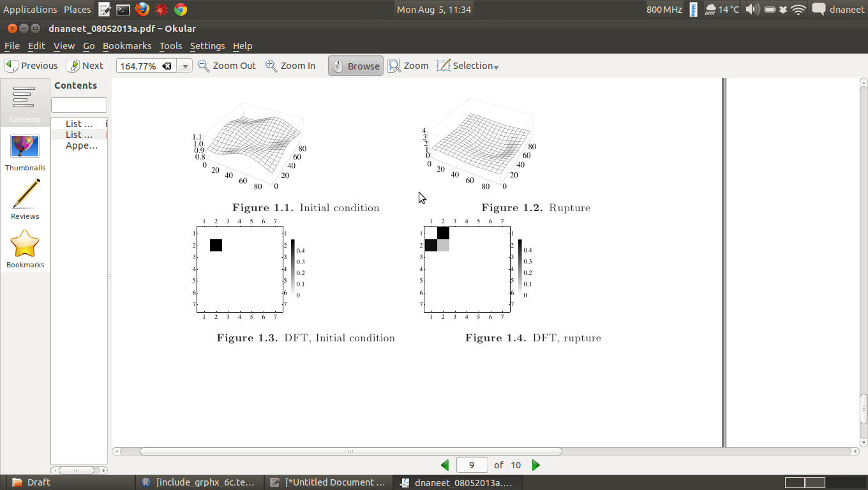The height and width of the screenshot is (490, 868).
Task: Go to the next page with Next arrow
Action: (x=85, y=65)
